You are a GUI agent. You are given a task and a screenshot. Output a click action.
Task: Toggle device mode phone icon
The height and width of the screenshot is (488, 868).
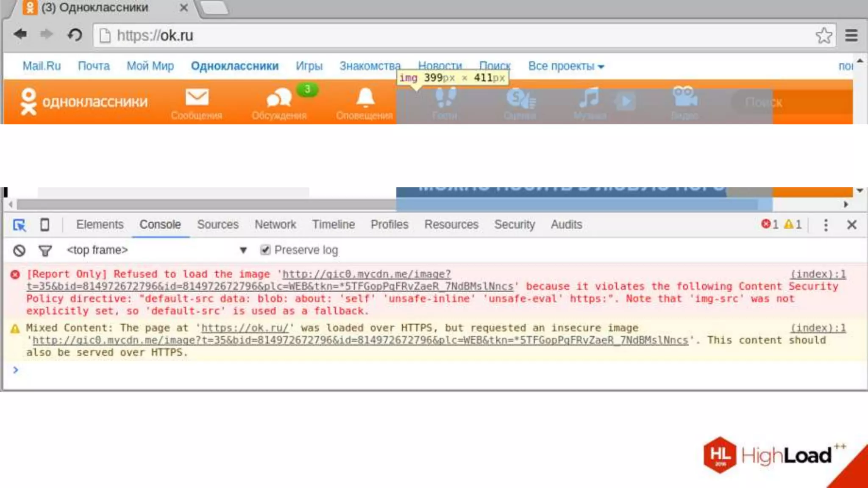click(45, 225)
